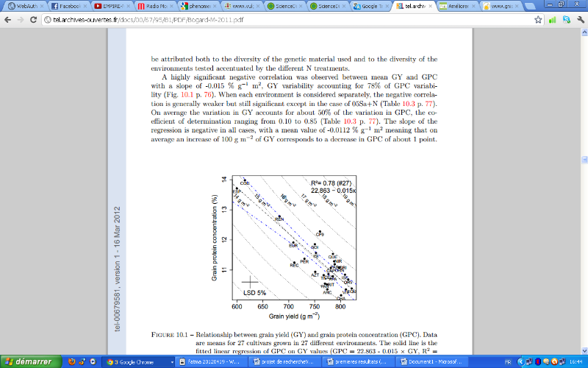Launch Firefox from the quick launch bar
588x368 pixels.
tap(71, 361)
